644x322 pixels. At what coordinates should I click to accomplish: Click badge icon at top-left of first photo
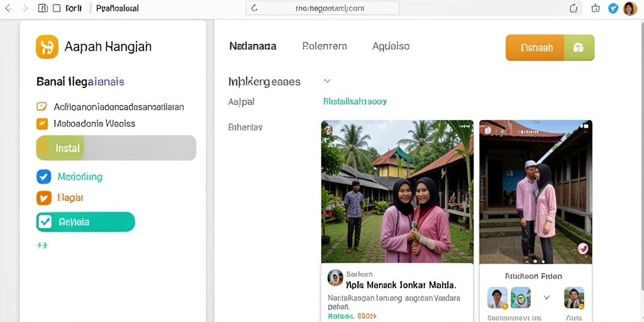click(328, 130)
